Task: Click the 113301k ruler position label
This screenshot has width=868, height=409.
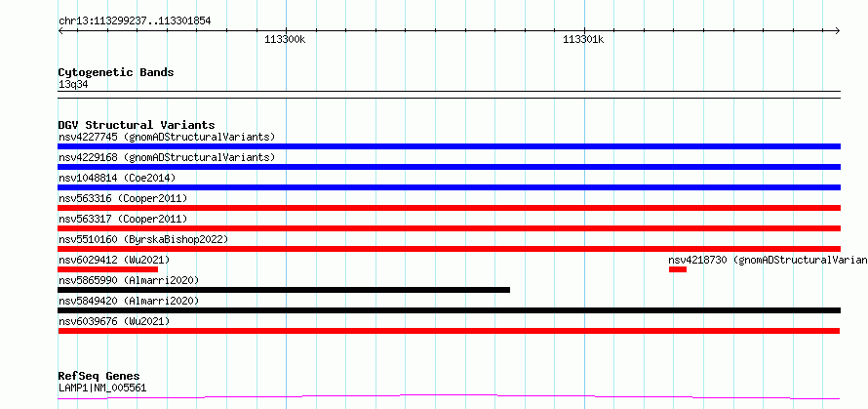Action: [x=583, y=39]
